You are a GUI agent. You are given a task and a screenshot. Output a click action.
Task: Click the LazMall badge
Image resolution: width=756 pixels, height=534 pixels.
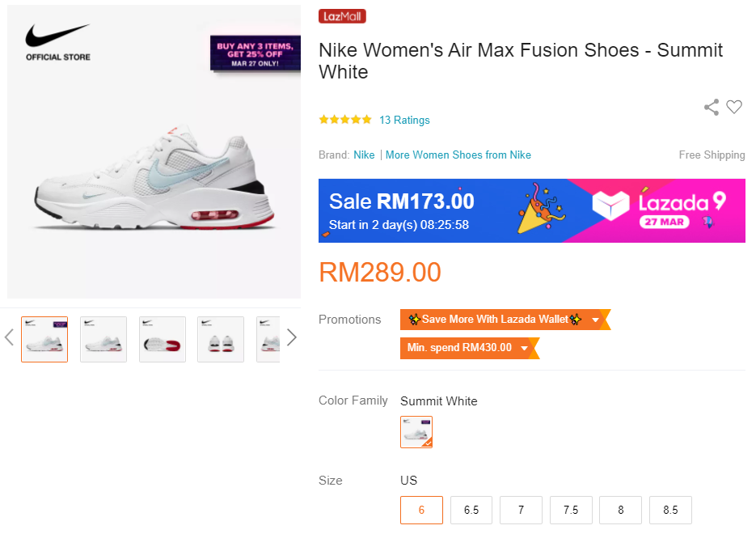click(342, 16)
